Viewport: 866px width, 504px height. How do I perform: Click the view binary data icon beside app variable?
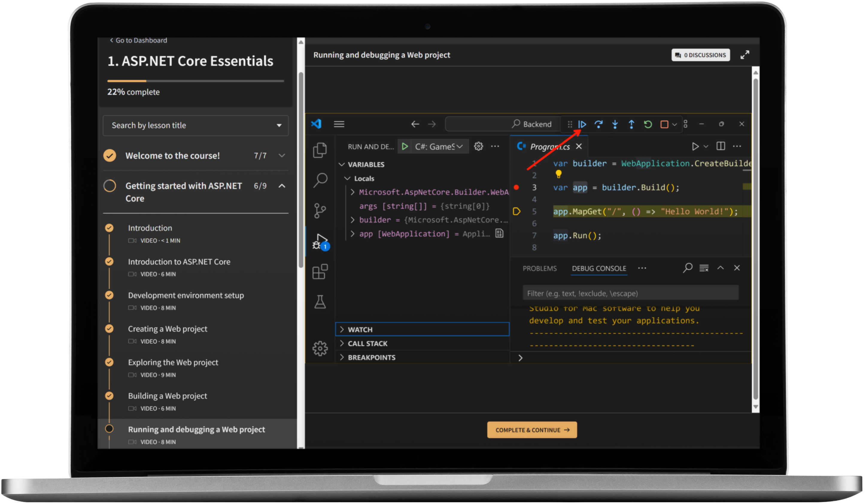[x=499, y=234]
